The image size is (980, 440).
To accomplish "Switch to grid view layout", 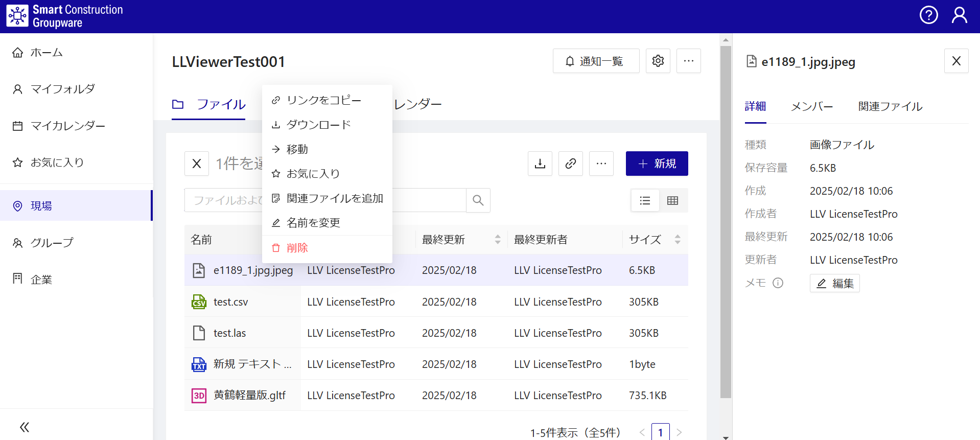I will tap(672, 201).
